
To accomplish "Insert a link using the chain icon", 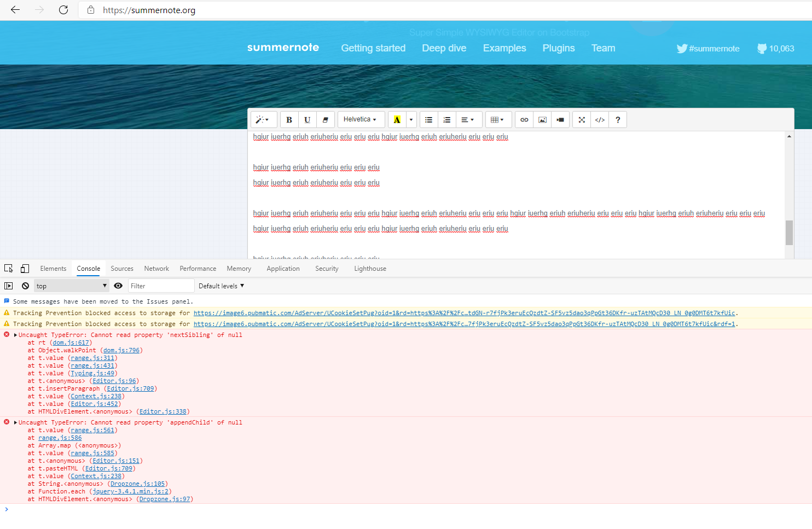I will (x=524, y=119).
